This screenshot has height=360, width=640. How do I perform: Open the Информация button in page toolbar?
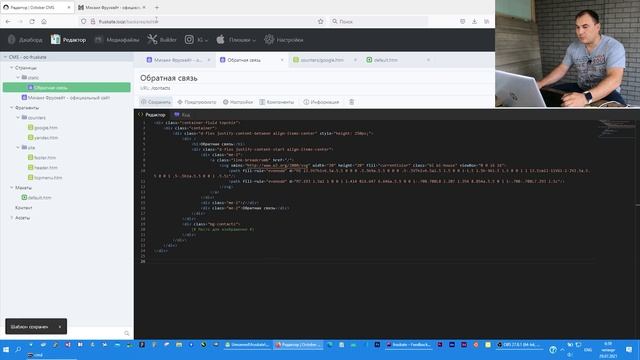pos(321,102)
